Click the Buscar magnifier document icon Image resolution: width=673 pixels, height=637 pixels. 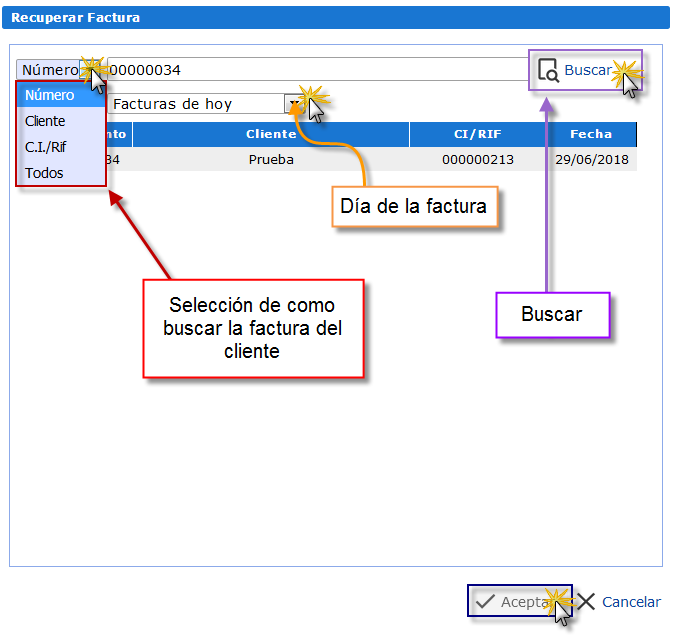[x=548, y=70]
